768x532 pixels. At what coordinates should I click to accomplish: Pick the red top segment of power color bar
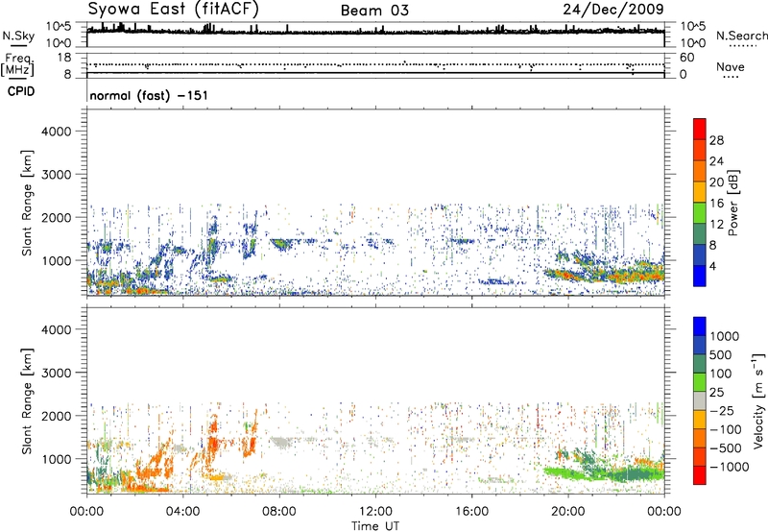[x=700, y=130]
